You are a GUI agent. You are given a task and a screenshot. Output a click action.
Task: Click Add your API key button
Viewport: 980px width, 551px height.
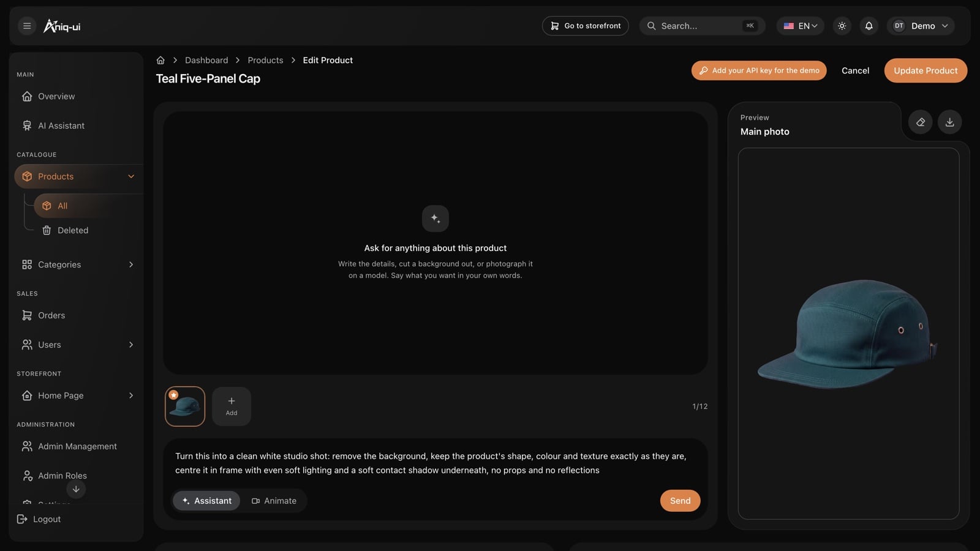(759, 70)
